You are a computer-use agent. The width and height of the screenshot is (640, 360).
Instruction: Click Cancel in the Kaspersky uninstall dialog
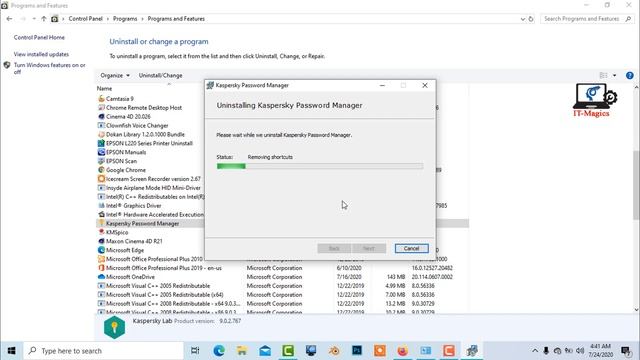pos(411,249)
